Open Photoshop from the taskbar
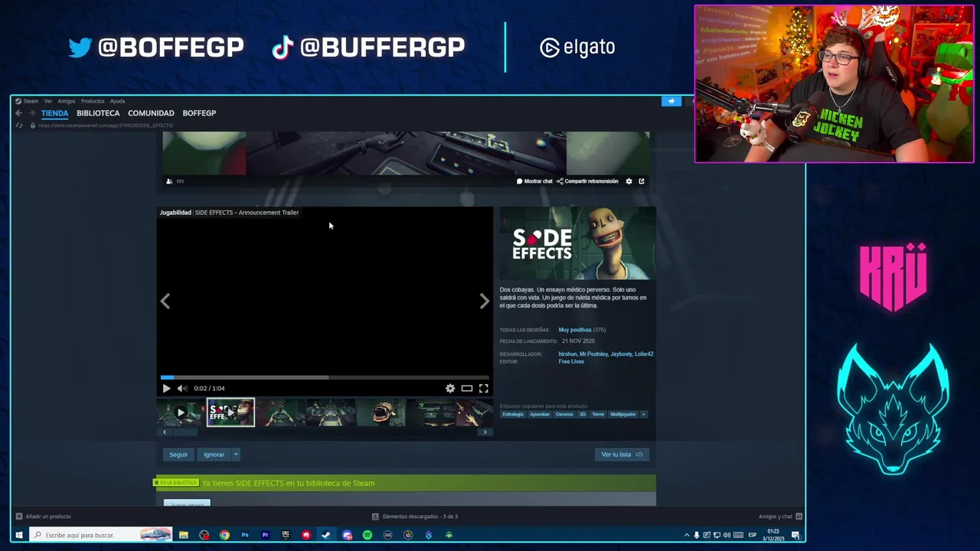Image resolution: width=980 pixels, height=551 pixels. tap(245, 535)
